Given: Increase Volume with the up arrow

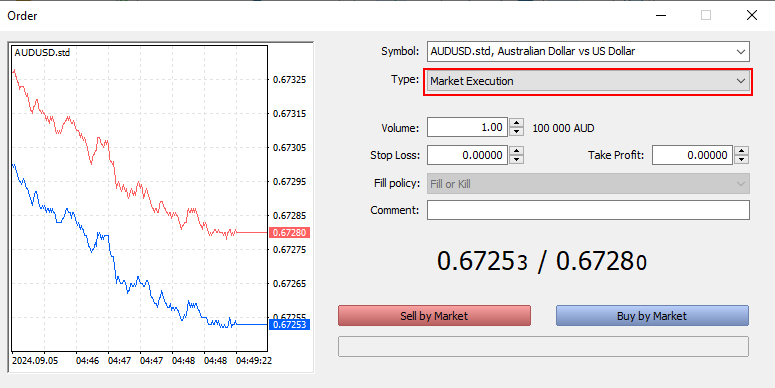Looking at the screenshot, I should click(x=517, y=123).
